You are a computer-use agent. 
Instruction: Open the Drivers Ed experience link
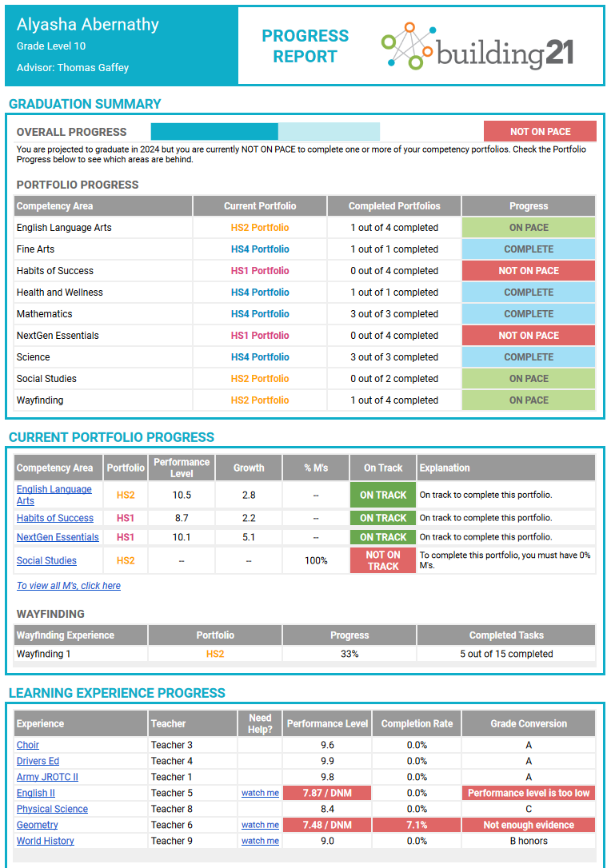[38, 761]
